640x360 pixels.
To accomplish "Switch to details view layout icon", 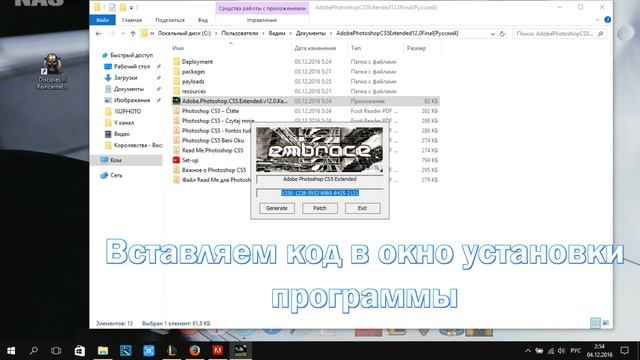I will click(x=595, y=323).
